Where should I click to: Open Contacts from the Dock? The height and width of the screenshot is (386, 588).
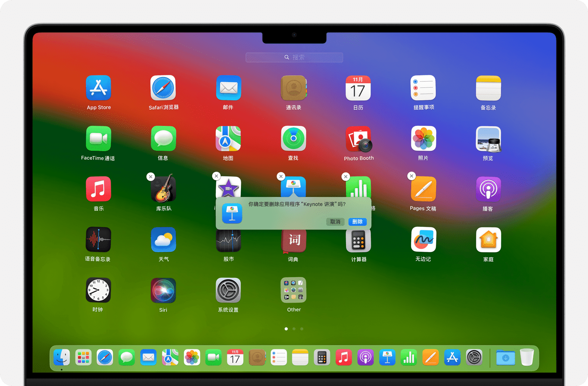[x=257, y=357]
